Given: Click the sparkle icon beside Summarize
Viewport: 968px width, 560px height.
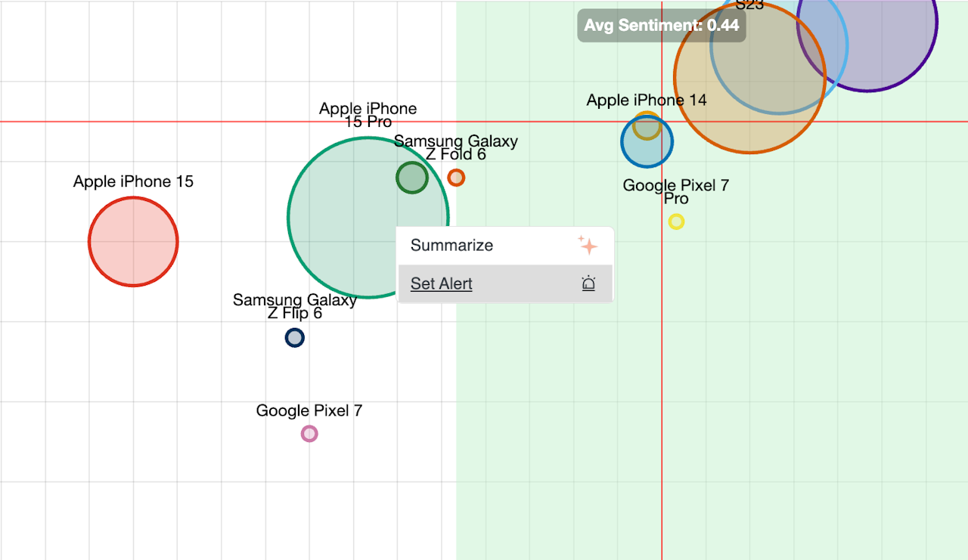Looking at the screenshot, I should pos(588,246).
